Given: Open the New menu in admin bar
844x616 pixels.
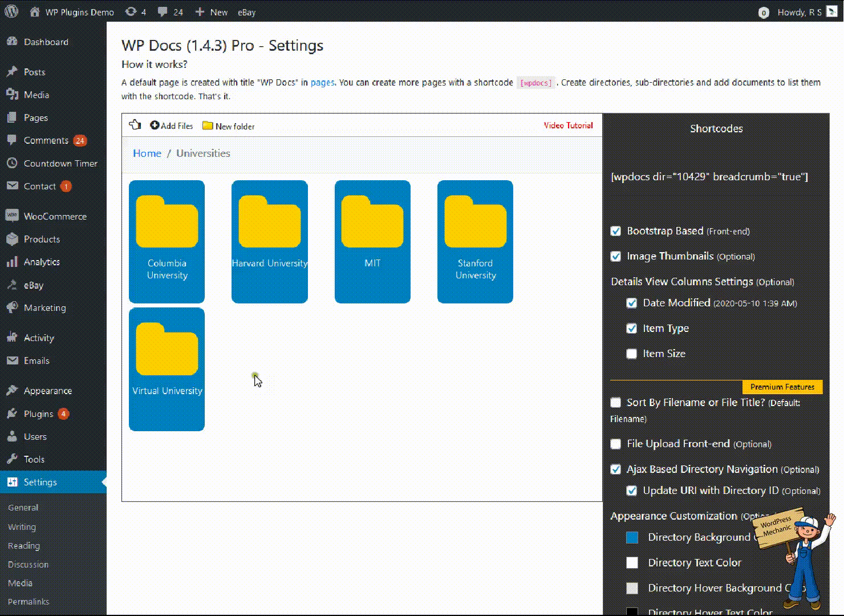Looking at the screenshot, I should pos(211,12).
